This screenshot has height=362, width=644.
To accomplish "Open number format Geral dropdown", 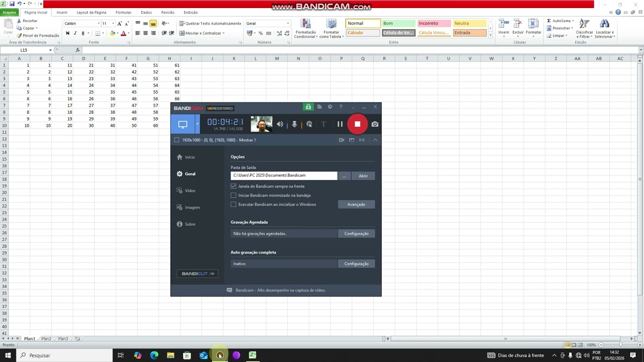I will click(x=288, y=24).
